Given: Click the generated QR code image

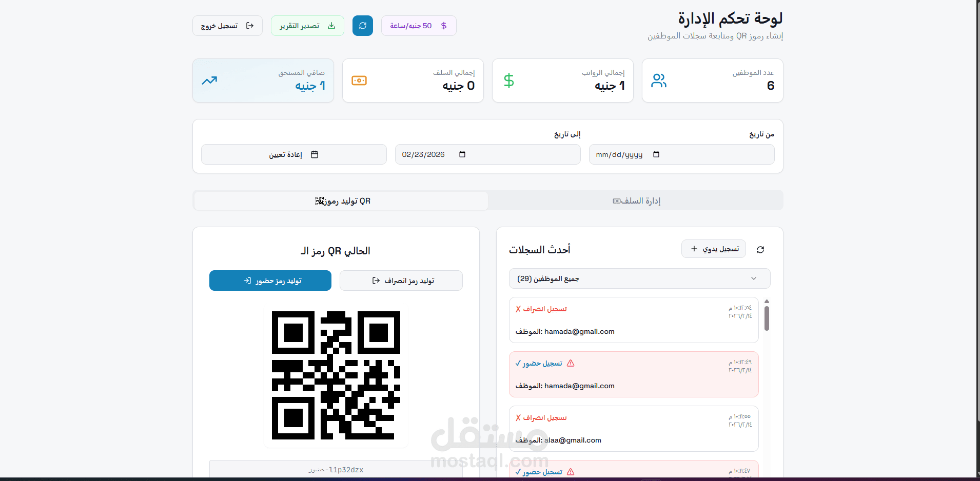Looking at the screenshot, I should tap(336, 375).
